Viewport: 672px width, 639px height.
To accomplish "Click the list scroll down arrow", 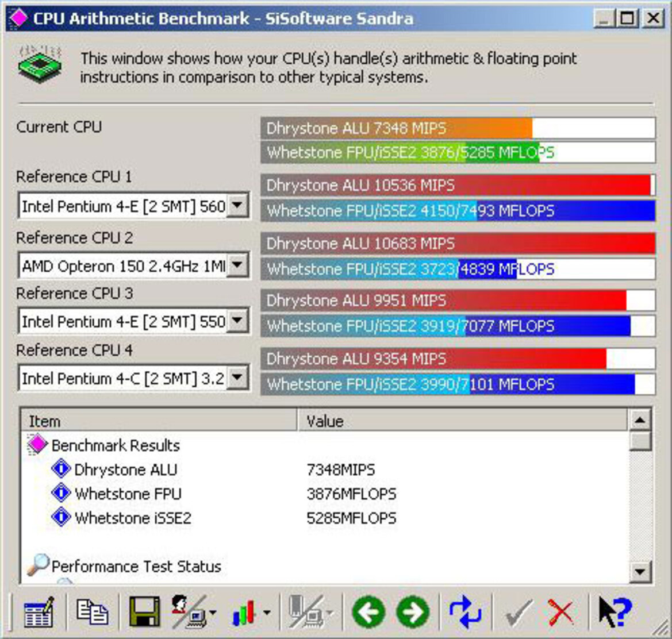I will [640, 571].
